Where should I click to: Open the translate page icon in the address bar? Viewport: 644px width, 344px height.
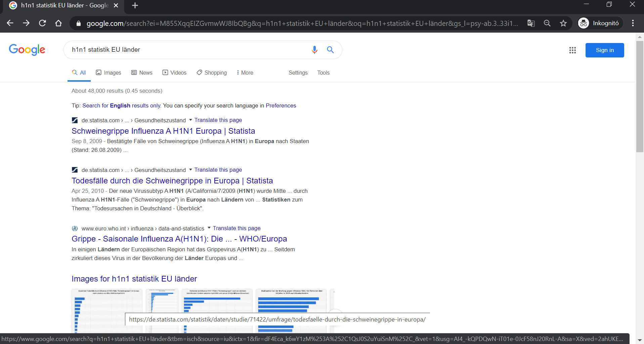point(531,23)
